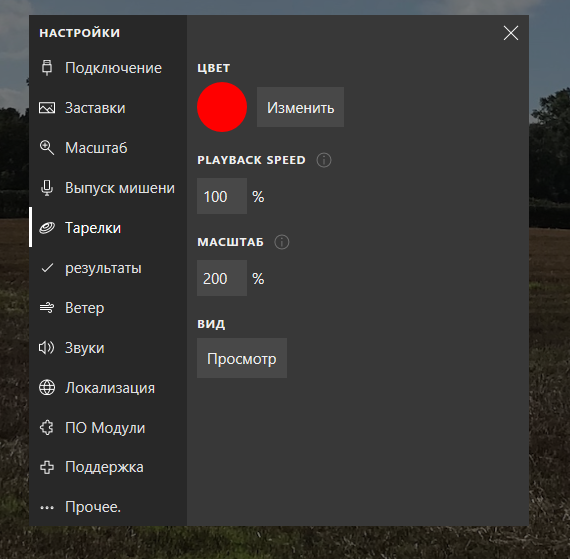Open the результаты section

tap(108, 268)
